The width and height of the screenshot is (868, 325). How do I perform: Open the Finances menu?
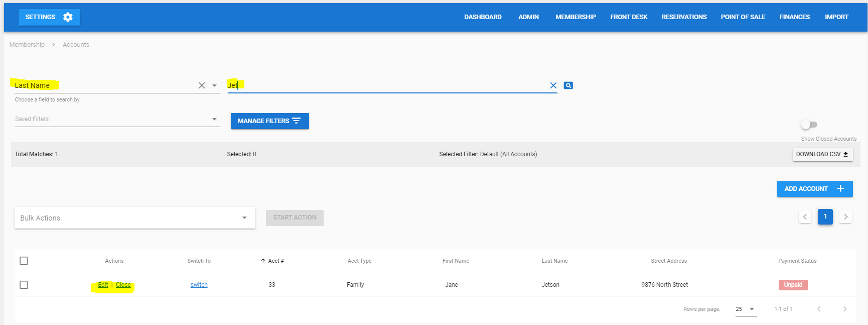(794, 17)
